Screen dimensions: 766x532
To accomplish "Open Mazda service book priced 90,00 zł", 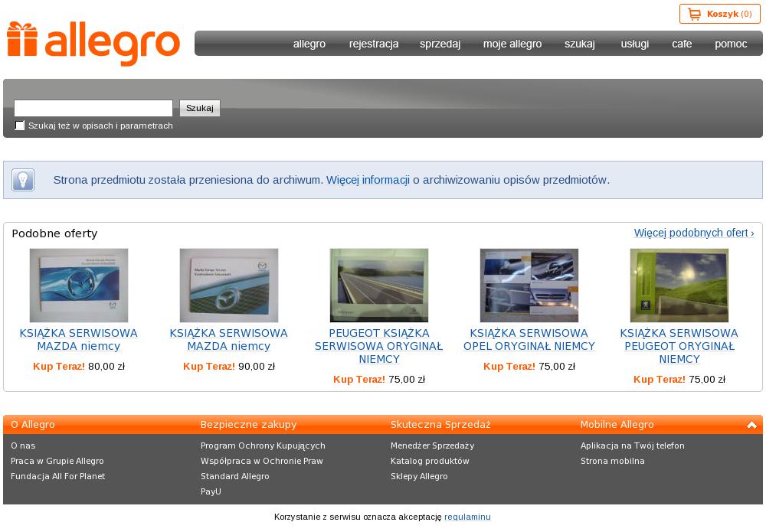I will 228,340.
